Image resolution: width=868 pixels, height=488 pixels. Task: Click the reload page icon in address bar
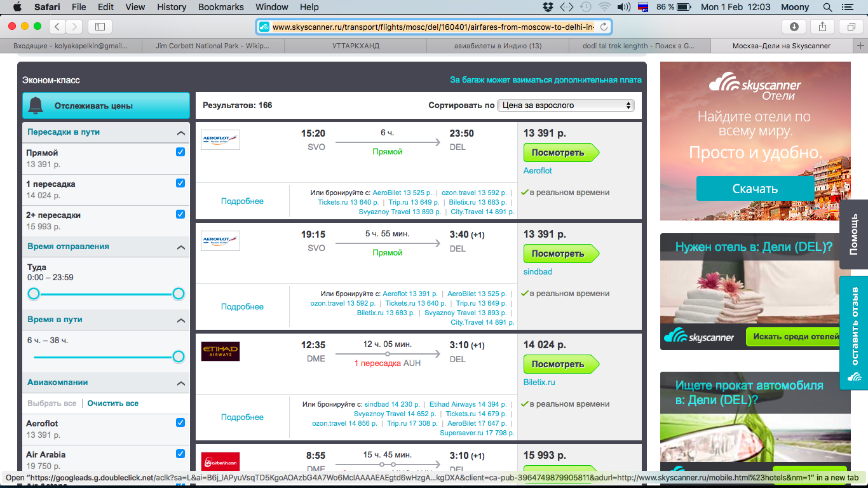point(604,27)
